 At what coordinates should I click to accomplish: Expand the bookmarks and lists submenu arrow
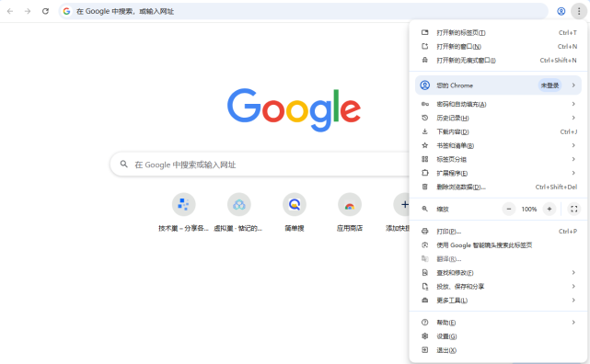573,145
